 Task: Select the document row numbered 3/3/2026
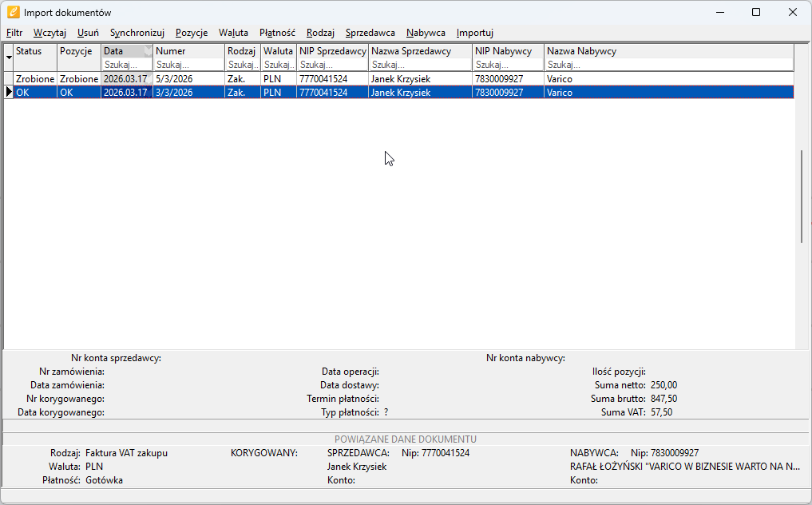pyautogui.click(x=188, y=93)
